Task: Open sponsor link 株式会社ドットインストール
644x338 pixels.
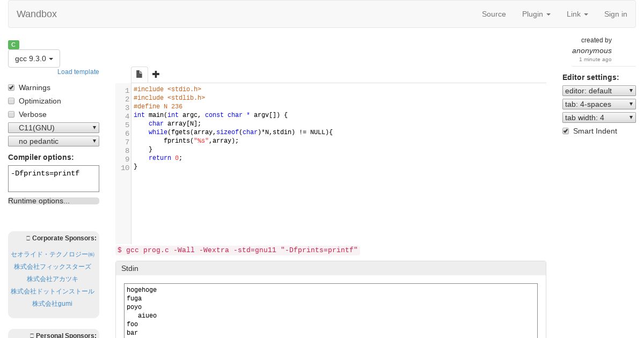Action: pos(53,291)
